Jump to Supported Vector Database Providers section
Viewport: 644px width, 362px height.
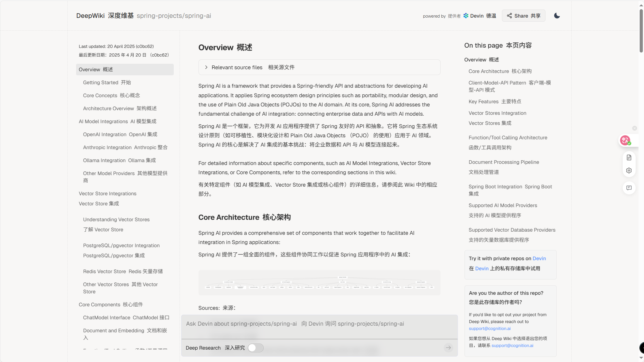point(512,235)
